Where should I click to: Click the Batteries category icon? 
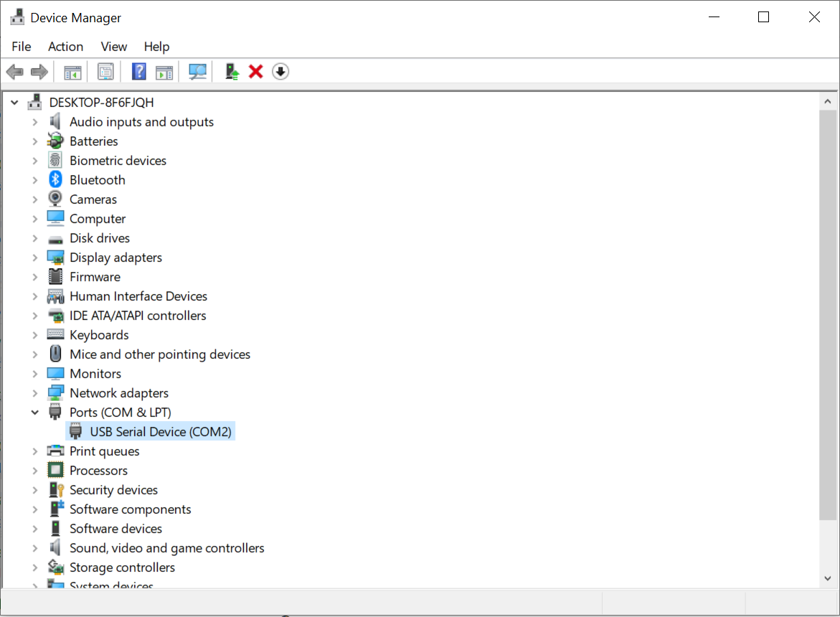(x=55, y=141)
